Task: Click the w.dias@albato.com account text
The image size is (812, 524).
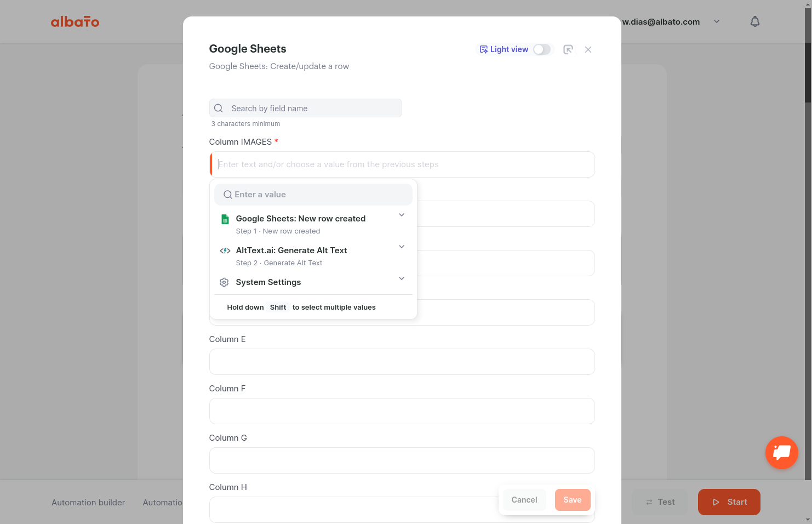Action: (661, 22)
